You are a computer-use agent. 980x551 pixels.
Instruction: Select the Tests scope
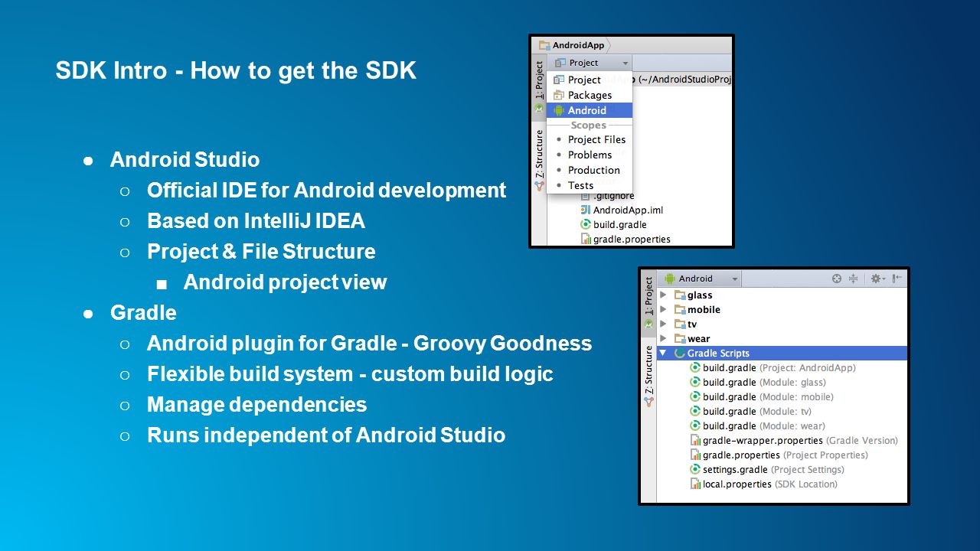click(x=590, y=185)
